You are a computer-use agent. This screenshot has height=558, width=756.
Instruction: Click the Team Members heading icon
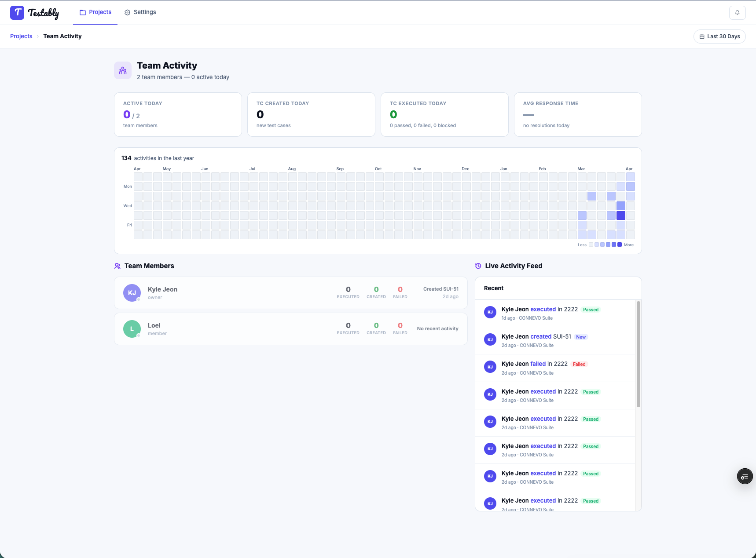117,266
